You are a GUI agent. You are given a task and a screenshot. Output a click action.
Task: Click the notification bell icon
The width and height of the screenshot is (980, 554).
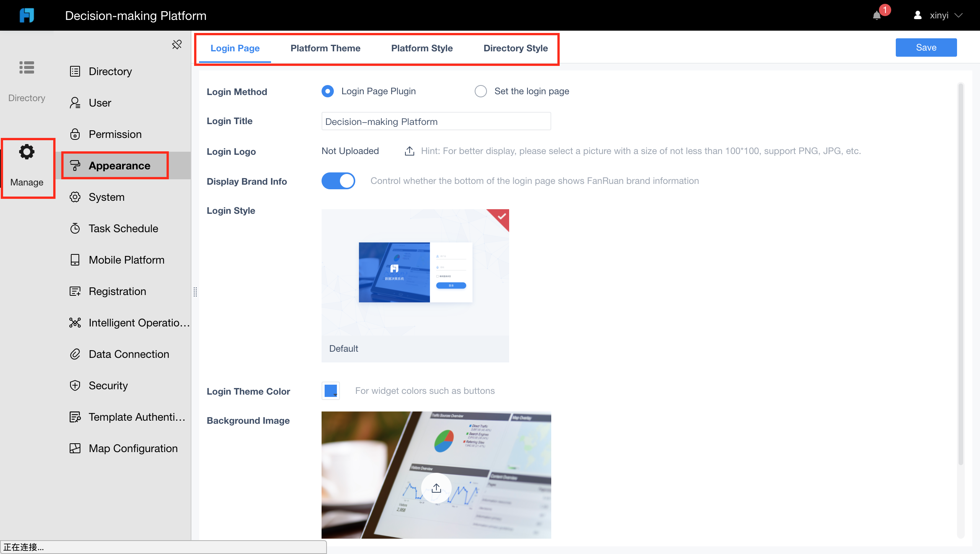point(877,16)
